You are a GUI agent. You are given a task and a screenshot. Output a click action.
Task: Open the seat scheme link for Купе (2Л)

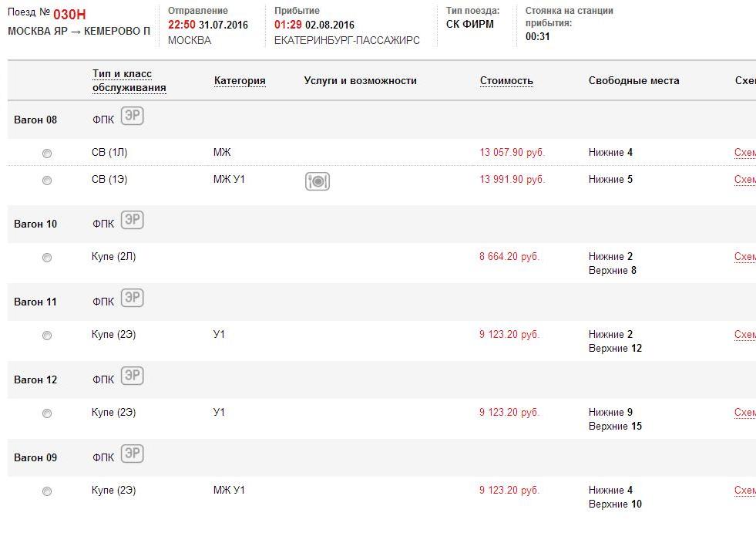tap(744, 257)
